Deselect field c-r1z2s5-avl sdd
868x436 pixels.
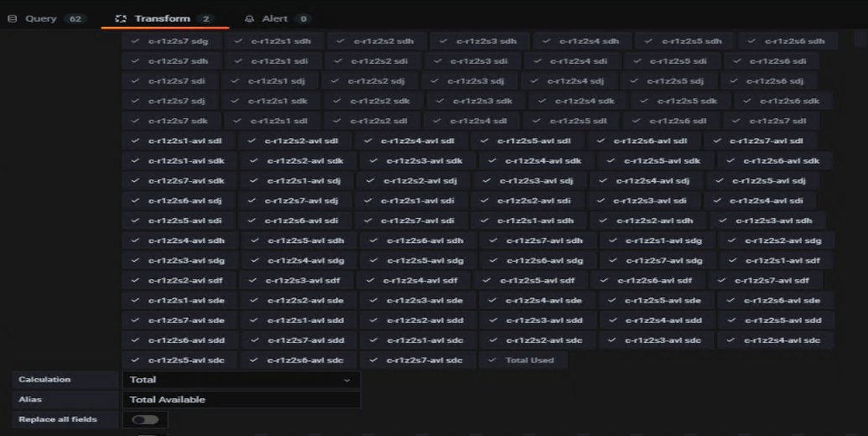tap(777, 320)
